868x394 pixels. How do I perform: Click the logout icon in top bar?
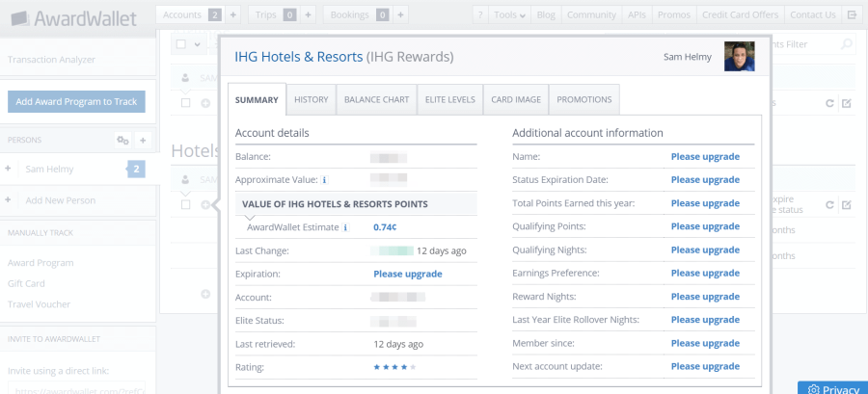click(x=852, y=14)
